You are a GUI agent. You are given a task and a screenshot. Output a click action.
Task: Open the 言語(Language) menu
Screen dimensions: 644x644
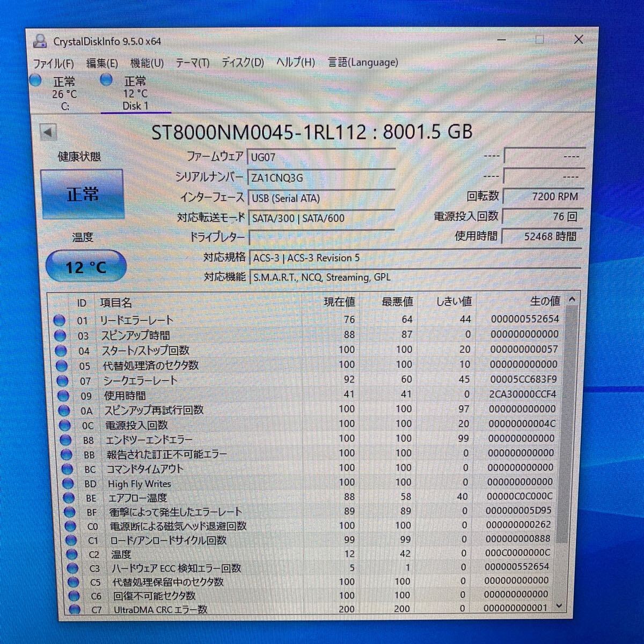coord(363,62)
